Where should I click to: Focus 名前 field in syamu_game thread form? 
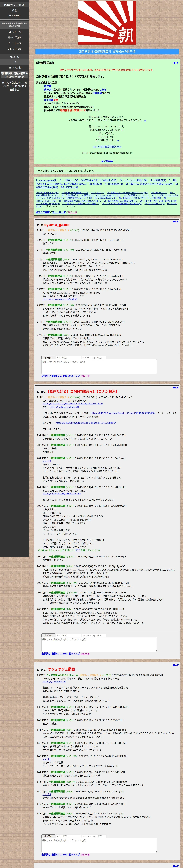coord(68,357)
